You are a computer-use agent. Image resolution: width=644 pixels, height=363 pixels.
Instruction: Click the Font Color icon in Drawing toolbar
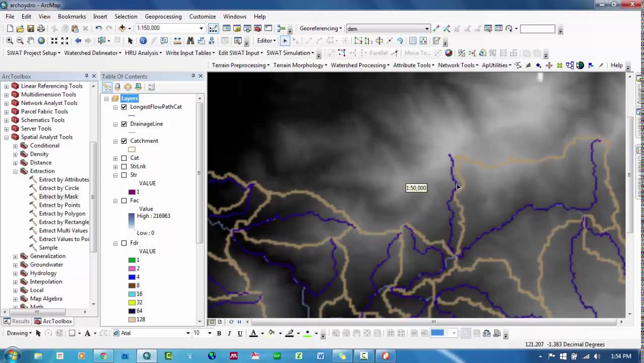(x=253, y=333)
